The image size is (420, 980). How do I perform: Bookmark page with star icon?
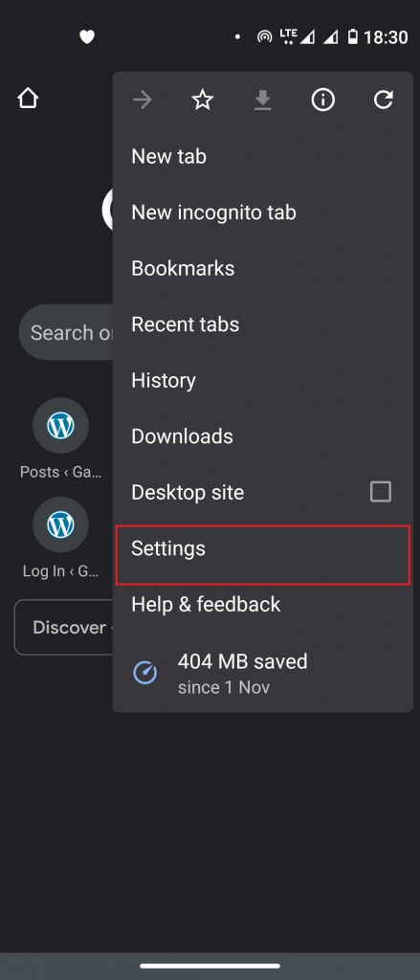[203, 100]
